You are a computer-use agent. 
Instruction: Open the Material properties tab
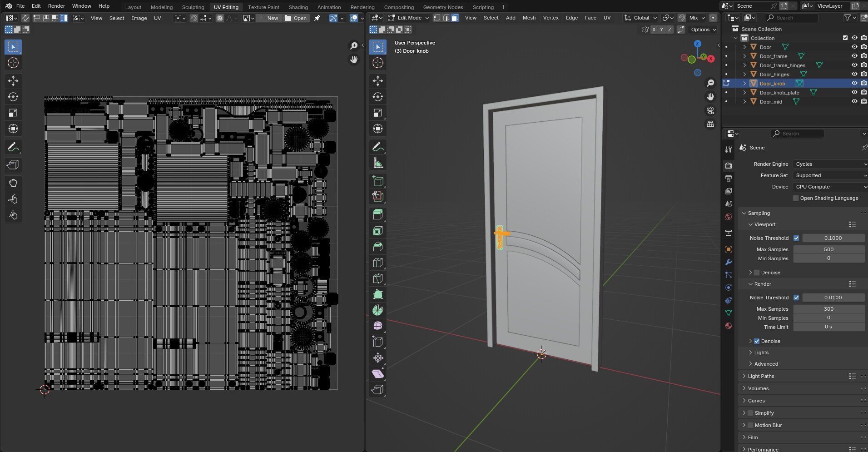tap(729, 326)
